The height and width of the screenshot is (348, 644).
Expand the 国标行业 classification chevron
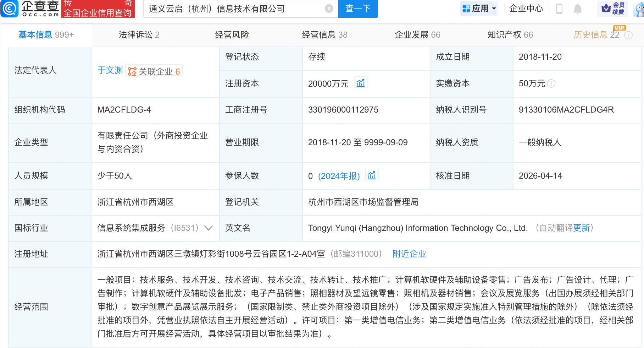point(209,228)
